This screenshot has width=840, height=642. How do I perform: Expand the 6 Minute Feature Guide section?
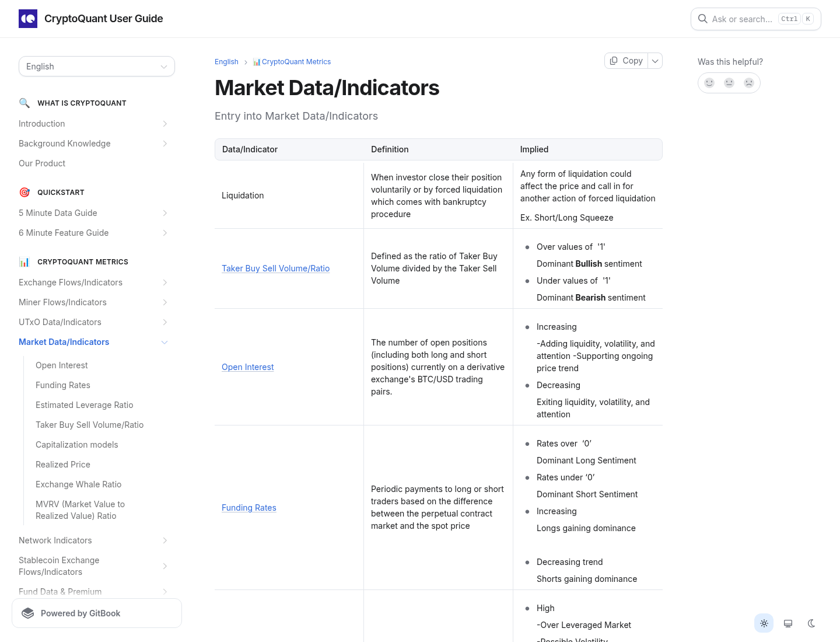pos(165,233)
